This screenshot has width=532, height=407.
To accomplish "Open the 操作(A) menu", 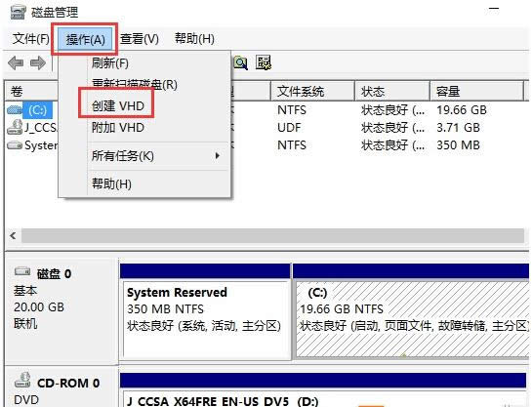I will click(x=85, y=39).
